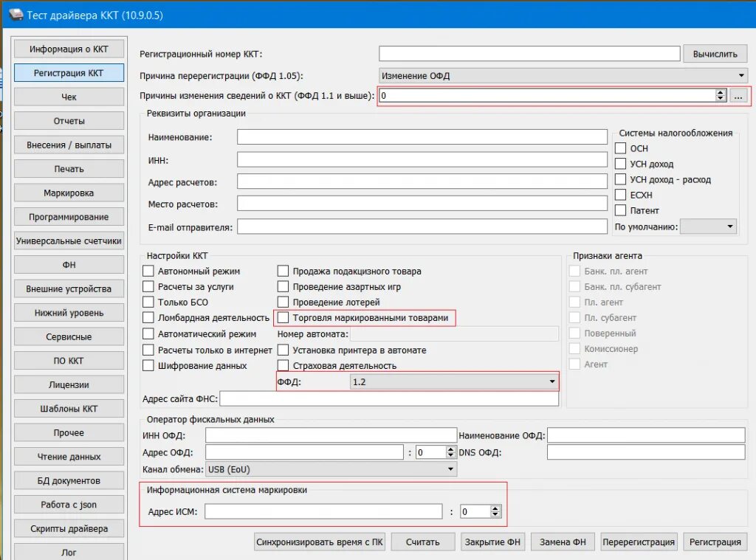
Task: Open the Программирование section
Action: [x=69, y=217]
